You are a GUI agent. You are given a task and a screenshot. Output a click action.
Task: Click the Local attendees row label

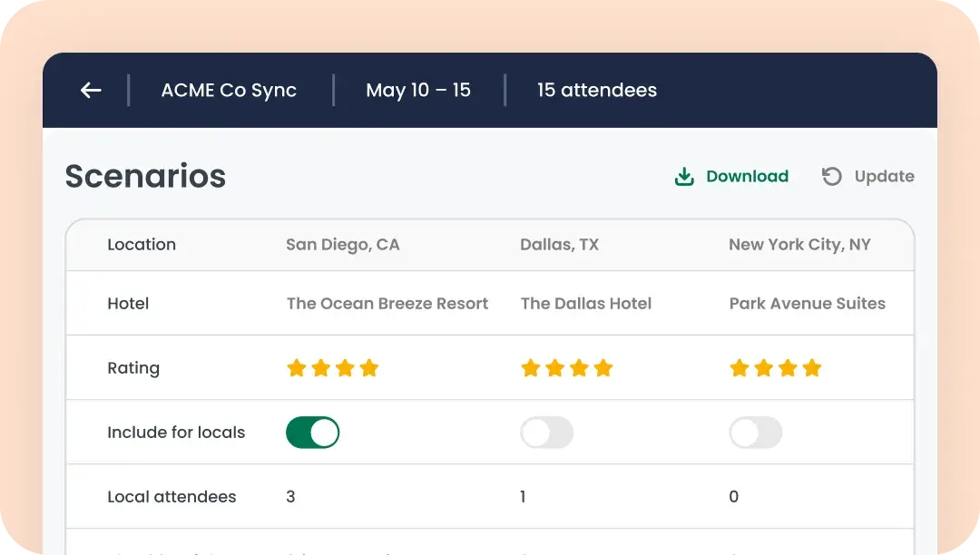171,497
